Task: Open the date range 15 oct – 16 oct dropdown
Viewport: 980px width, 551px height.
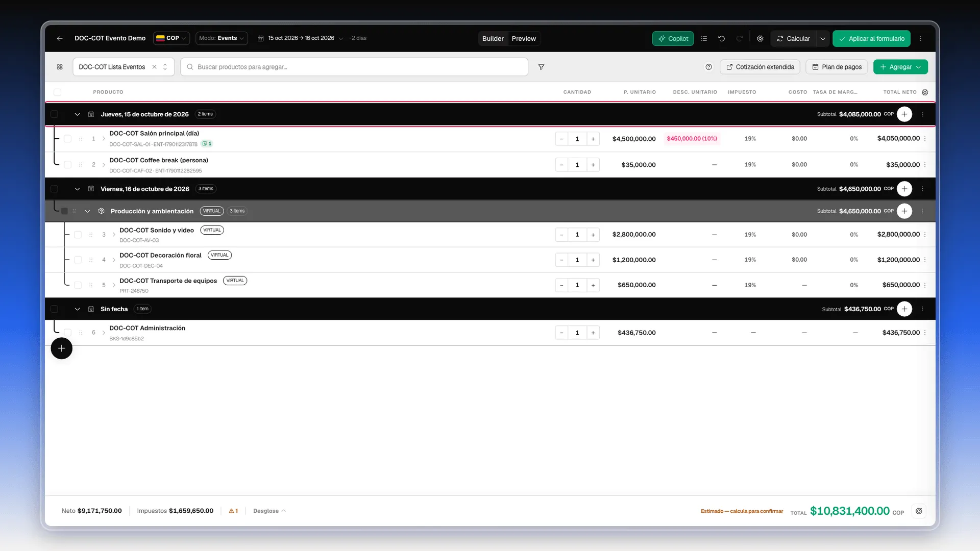Action: click(x=301, y=38)
